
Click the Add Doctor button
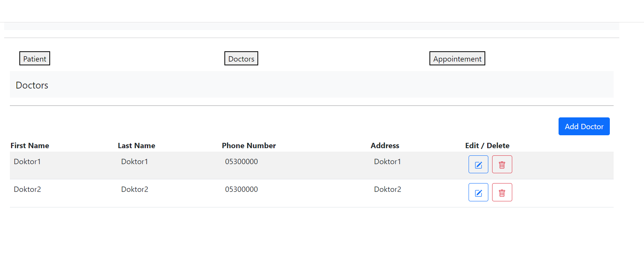[x=584, y=127]
